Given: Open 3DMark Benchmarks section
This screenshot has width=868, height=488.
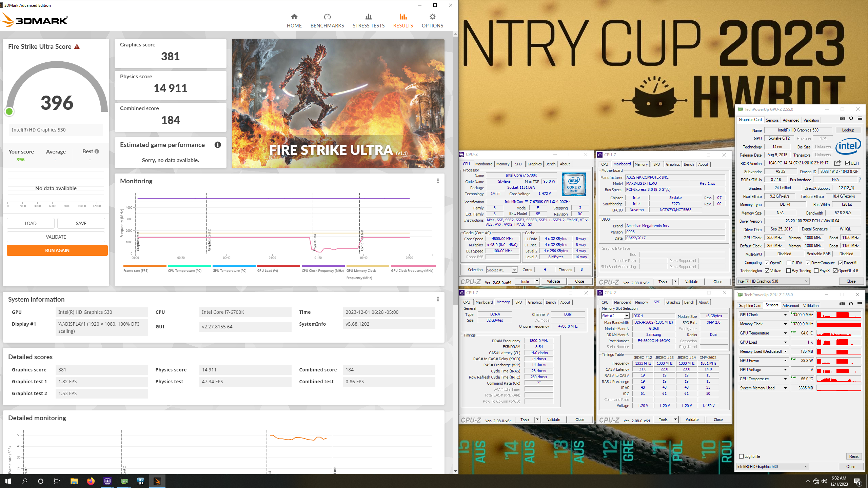Looking at the screenshot, I should point(327,21).
